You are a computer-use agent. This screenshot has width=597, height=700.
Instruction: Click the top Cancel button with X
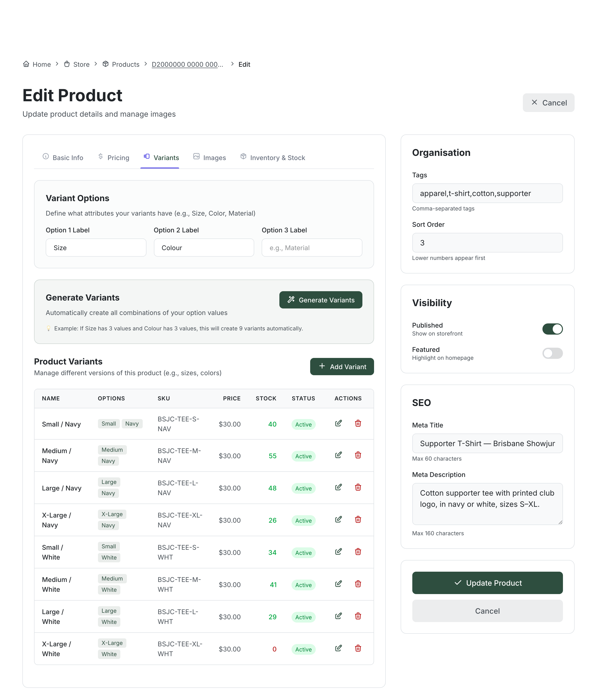[x=548, y=103]
